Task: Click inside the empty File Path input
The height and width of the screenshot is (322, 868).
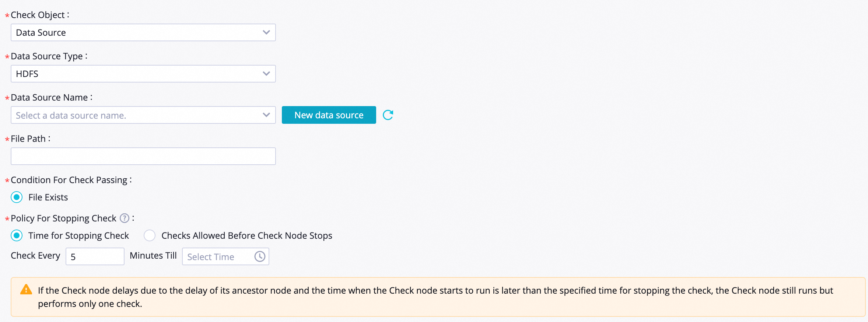Action: click(x=143, y=156)
